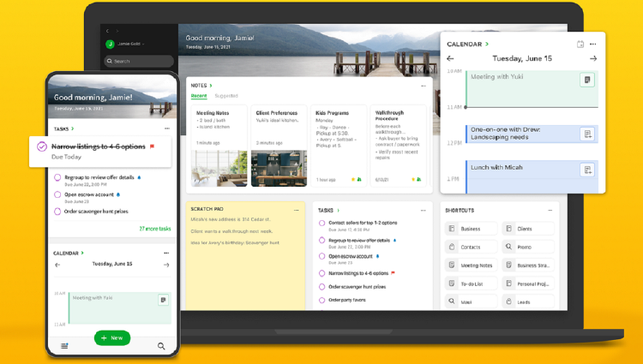Open Contacts shortcut
Image resolution: width=643 pixels, height=364 pixels.
pos(471,247)
